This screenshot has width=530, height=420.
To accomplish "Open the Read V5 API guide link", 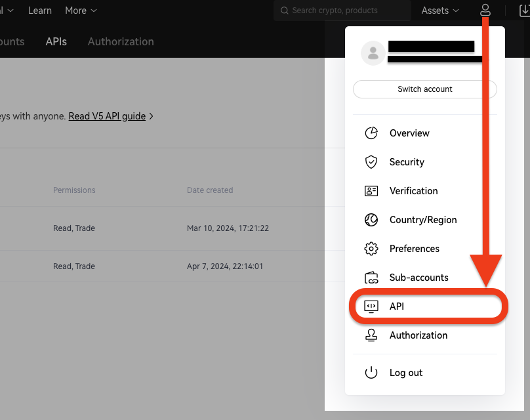I will click(107, 116).
